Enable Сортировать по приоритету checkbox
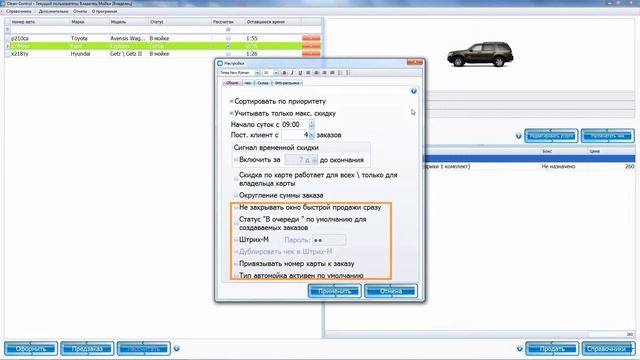The width and height of the screenshot is (640, 360). pyautogui.click(x=231, y=101)
